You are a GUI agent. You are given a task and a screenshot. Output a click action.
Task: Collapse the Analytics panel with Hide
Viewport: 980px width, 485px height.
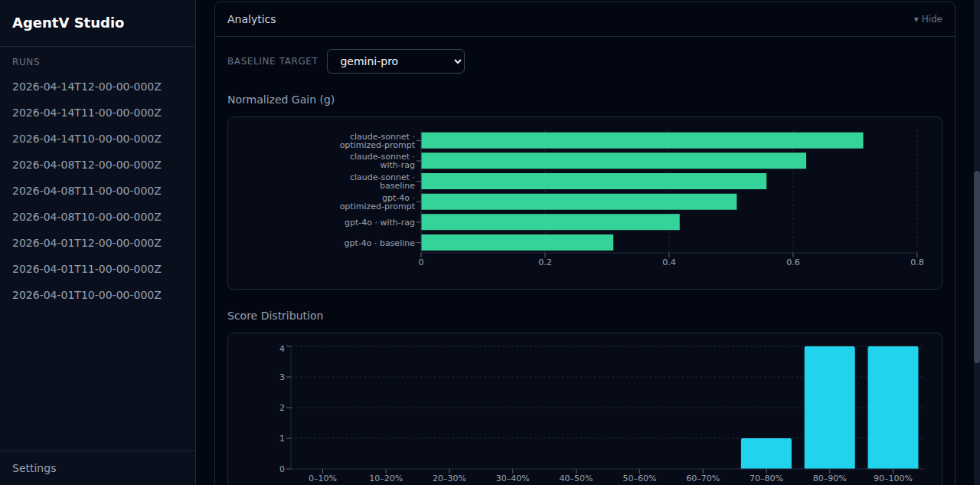point(926,19)
